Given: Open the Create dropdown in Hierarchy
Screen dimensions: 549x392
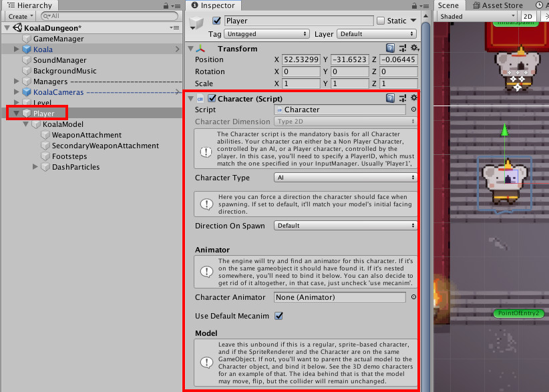Looking at the screenshot, I should (x=20, y=17).
